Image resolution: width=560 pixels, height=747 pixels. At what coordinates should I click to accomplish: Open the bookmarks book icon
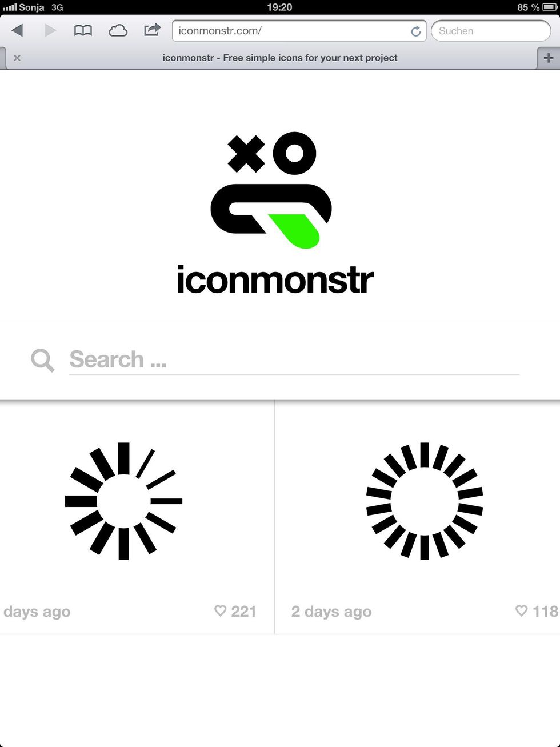[83, 31]
